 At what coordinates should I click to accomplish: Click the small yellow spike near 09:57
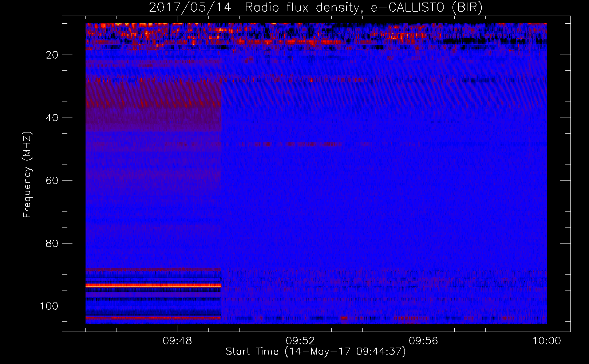tap(469, 225)
